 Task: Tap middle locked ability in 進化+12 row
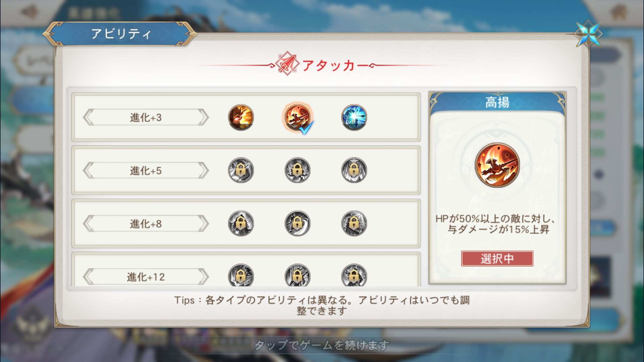coord(298,275)
